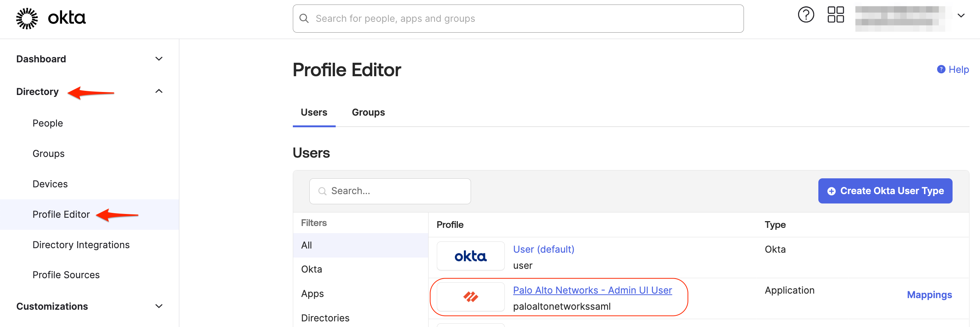
Task: Open Palo Alto Networks - Admin UI User
Action: pyautogui.click(x=592, y=290)
